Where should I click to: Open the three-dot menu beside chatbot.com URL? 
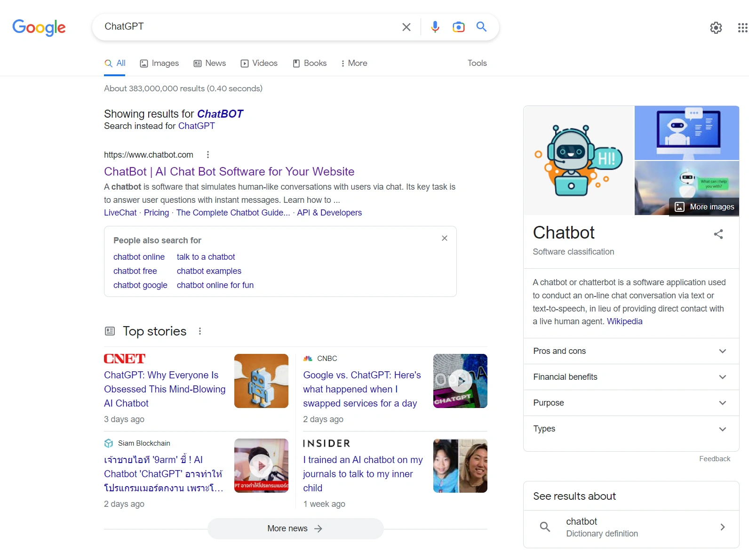pos(208,155)
